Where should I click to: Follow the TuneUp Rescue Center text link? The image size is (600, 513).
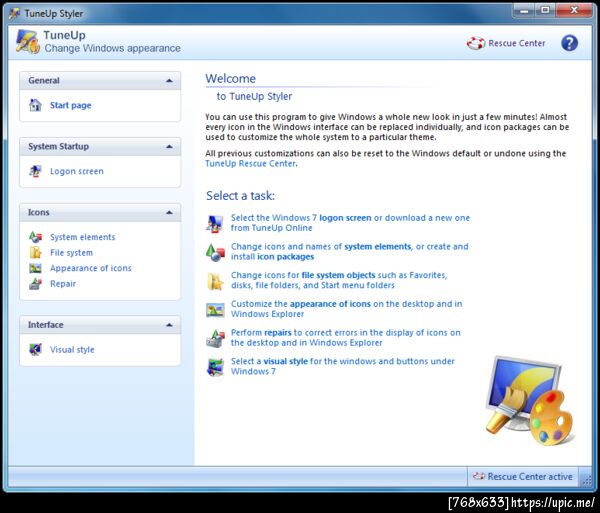click(251, 163)
